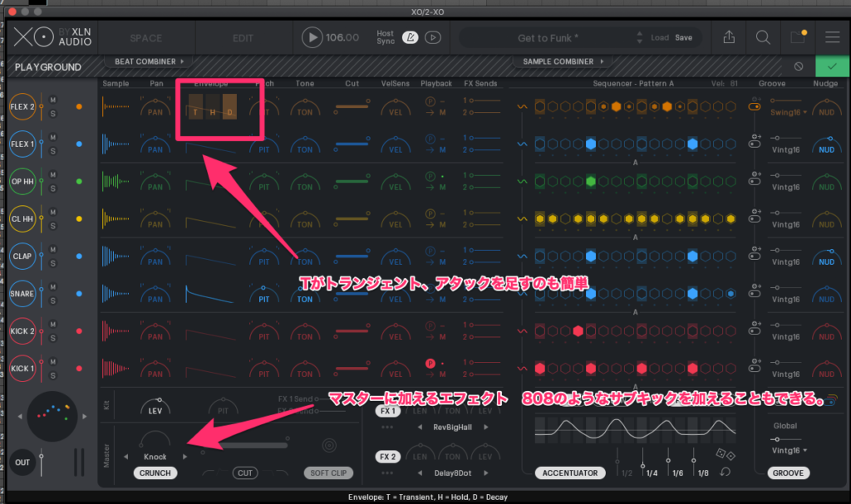Select the KICK 1 pad
The image size is (851, 504).
[x=22, y=367]
